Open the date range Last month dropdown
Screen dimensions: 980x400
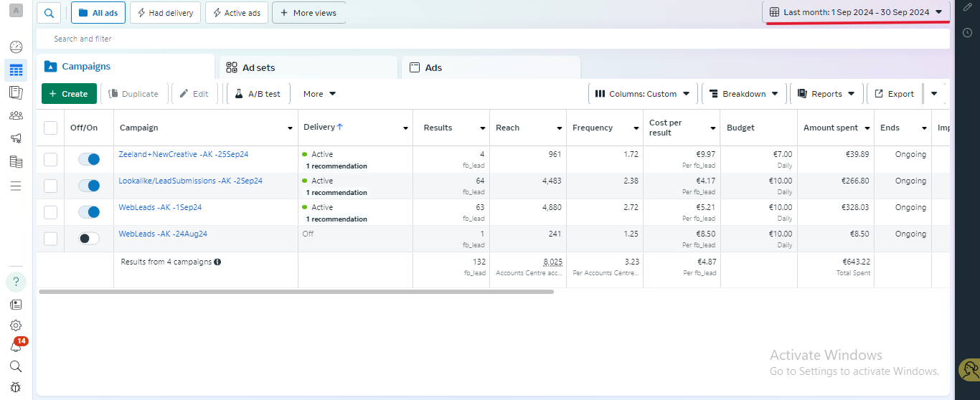pyautogui.click(x=855, y=12)
